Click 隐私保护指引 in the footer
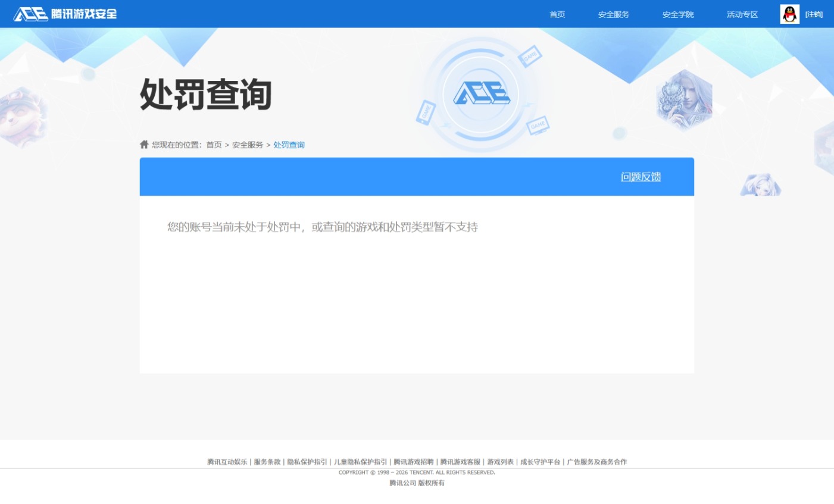The width and height of the screenshot is (834, 504). tap(307, 462)
